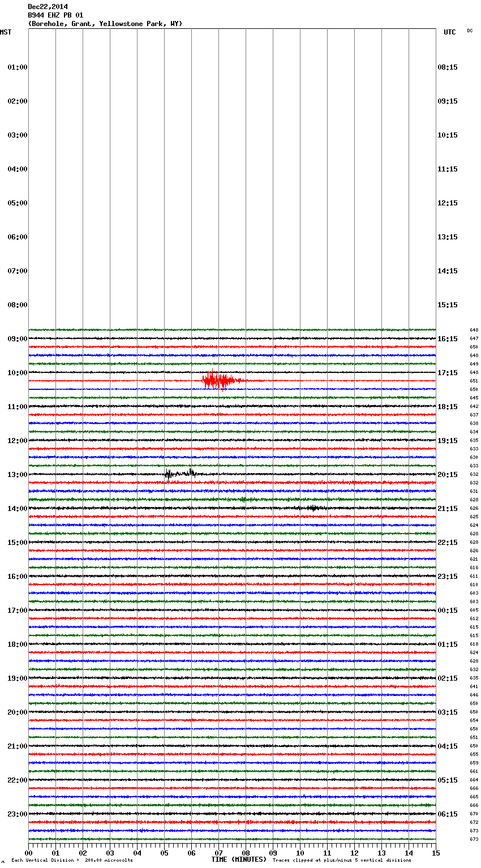The image size is (481, 868).
Task: Select the 07:00 MST time label
Action: click(18, 271)
